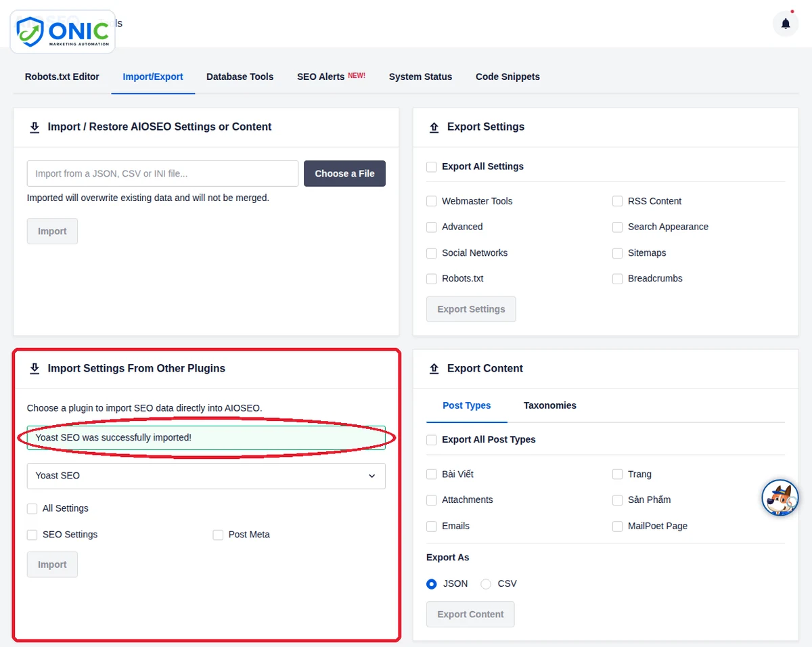Viewport: 812px width, 647px height.
Task: Tick the Bài Viết checkbox
Action: tap(432, 474)
